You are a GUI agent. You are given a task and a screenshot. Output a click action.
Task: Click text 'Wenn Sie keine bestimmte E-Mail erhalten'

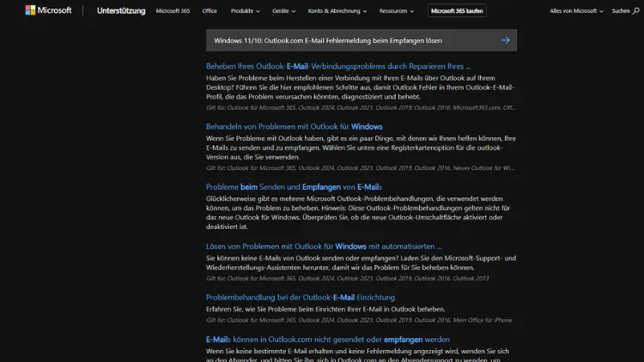358,355
